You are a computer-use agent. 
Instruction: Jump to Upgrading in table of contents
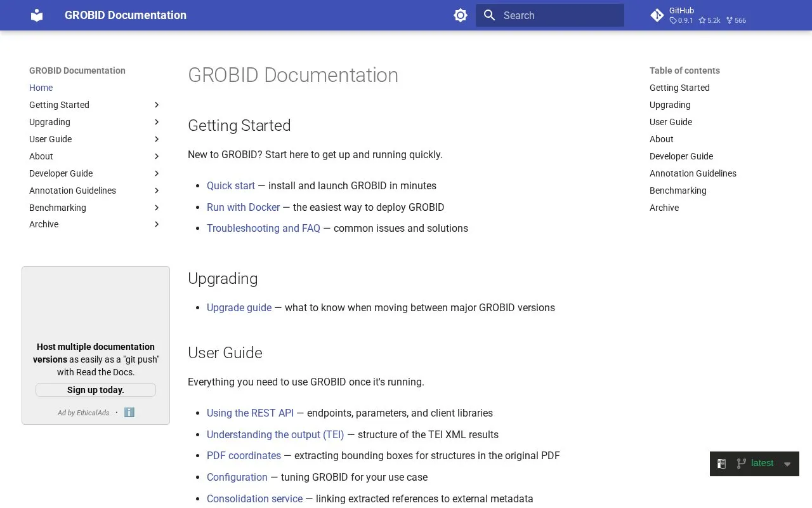pos(670,105)
